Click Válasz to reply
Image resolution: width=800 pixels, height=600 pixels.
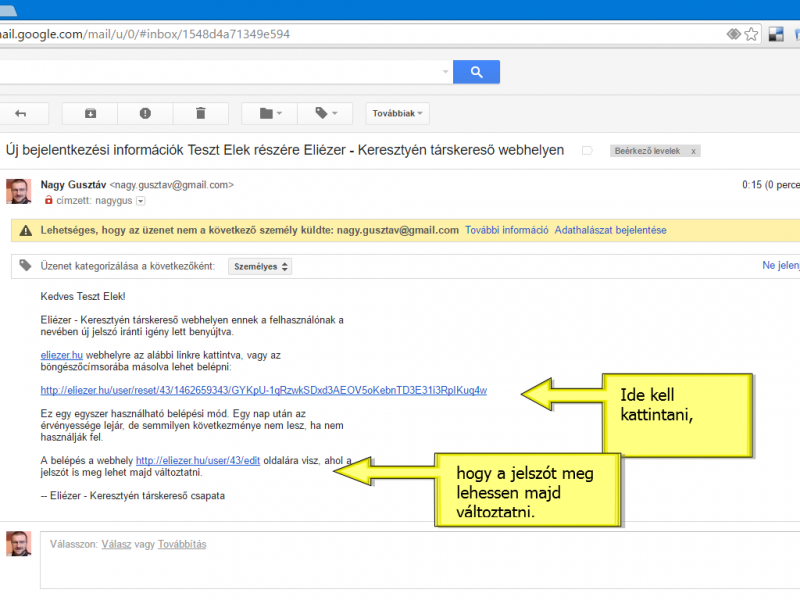(x=116, y=544)
